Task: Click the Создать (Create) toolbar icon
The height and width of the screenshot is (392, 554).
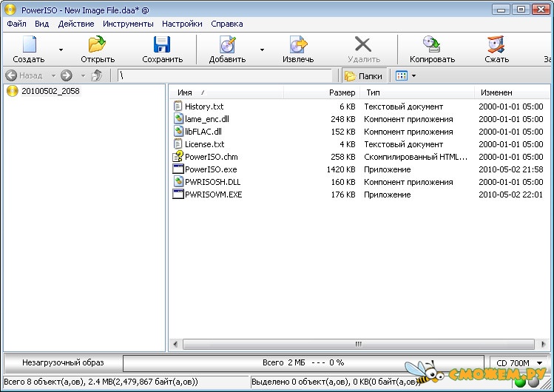Action: 30,44
